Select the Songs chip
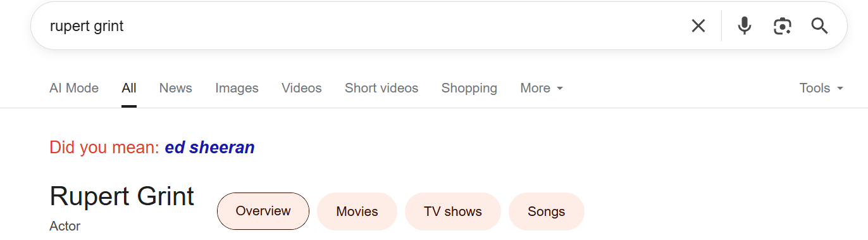Image resolution: width=868 pixels, height=240 pixels. tap(547, 212)
